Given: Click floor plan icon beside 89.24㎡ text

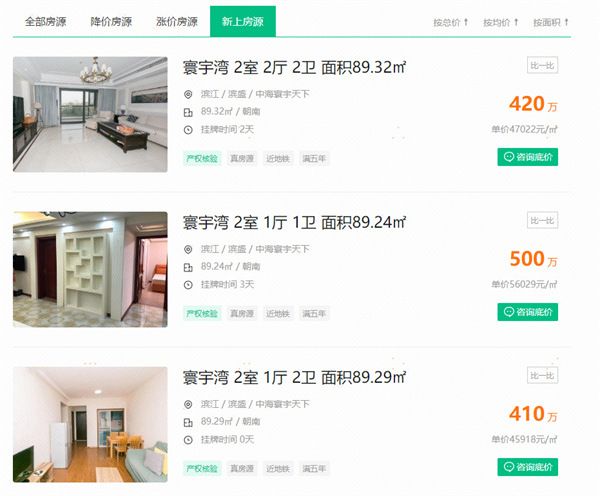Looking at the screenshot, I should pyautogui.click(x=188, y=267).
